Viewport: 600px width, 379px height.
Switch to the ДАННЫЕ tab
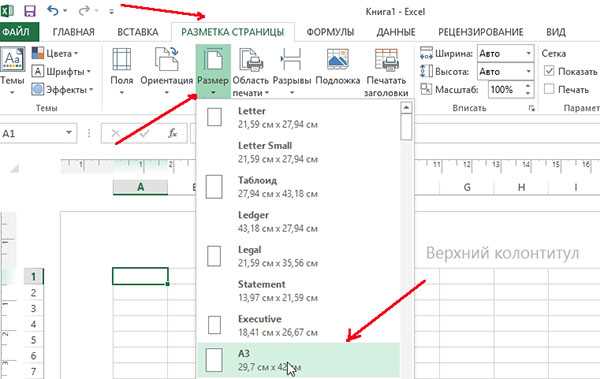(396, 32)
